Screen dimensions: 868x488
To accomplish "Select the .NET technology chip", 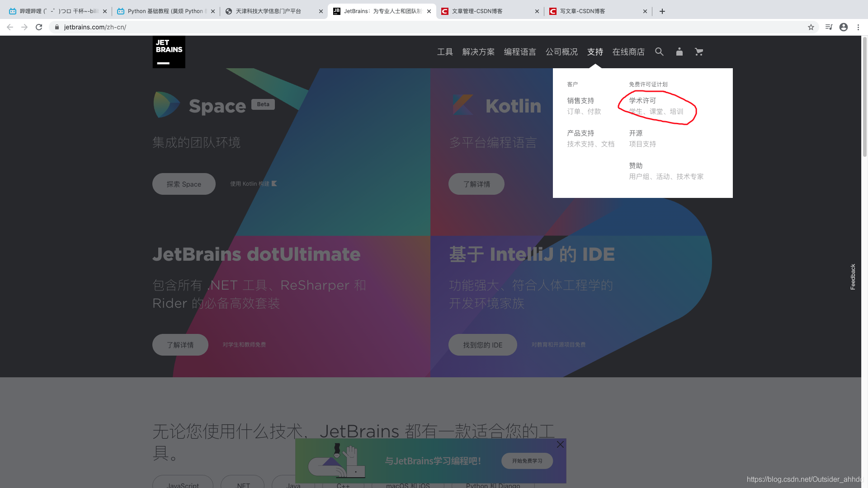I will click(x=243, y=482).
